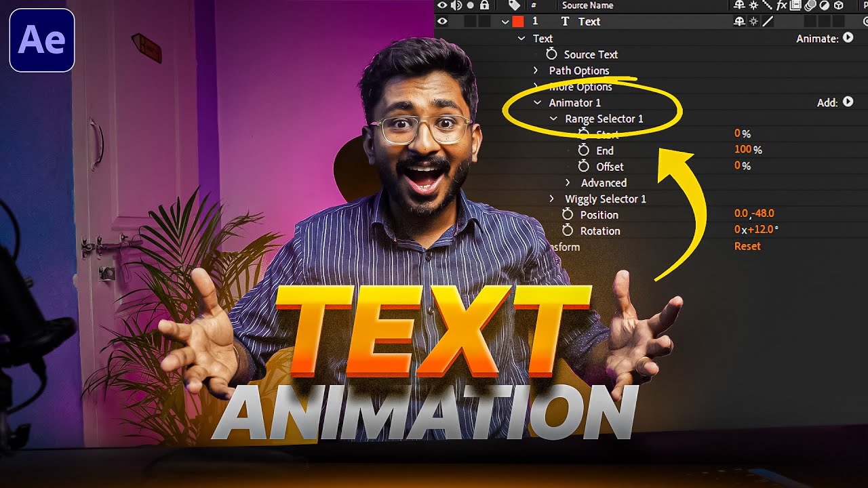Viewport: 868px width, 488px height.
Task: Expand the Advanced group chevron
Action: coord(568,183)
